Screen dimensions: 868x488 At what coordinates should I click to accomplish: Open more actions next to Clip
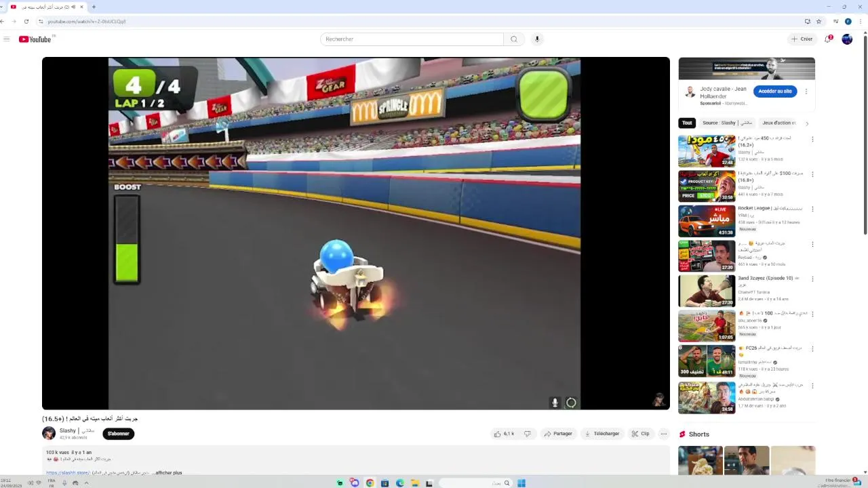pyautogui.click(x=664, y=434)
